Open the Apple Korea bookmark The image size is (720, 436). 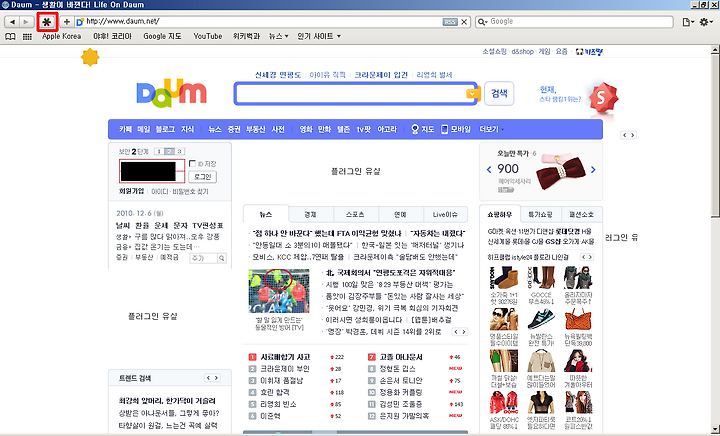(62, 36)
